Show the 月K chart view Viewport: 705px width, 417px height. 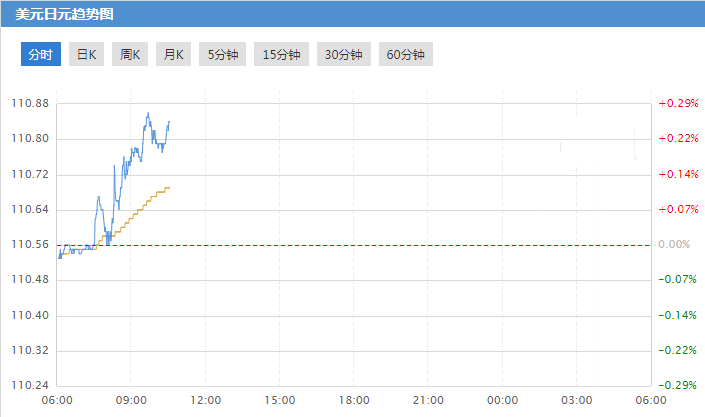tap(174, 55)
